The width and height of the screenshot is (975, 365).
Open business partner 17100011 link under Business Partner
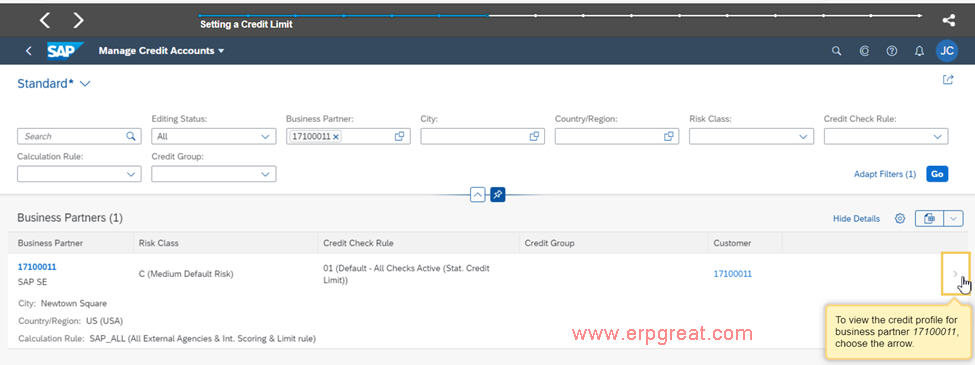(37, 267)
